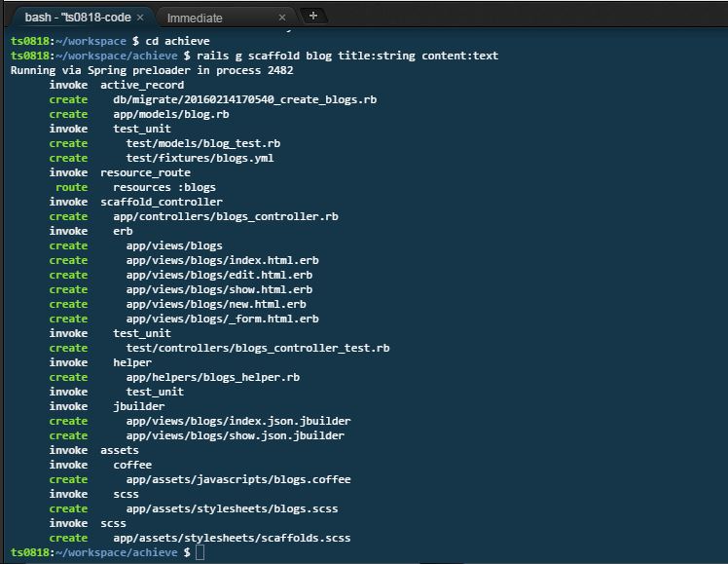Click app/views/blogs/edit.html.erb path
The height and width of the screenshot is (564, 728).
point(219,275)
